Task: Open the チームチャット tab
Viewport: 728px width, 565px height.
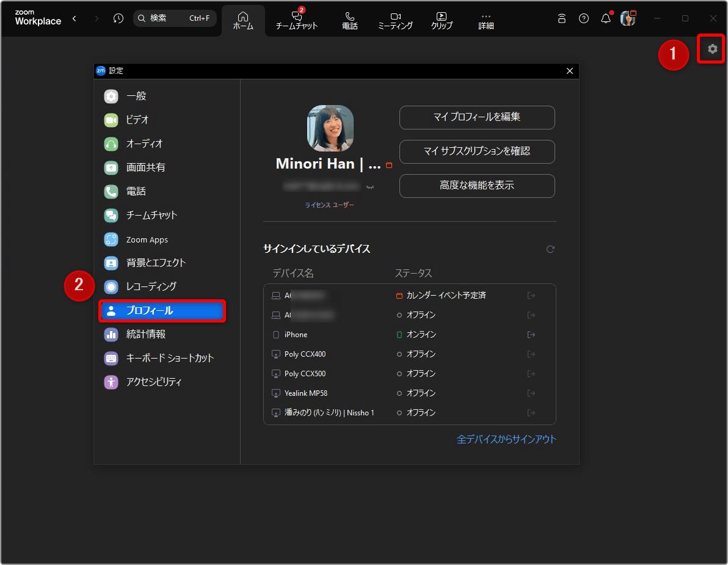Action: [x=297, y=21]
